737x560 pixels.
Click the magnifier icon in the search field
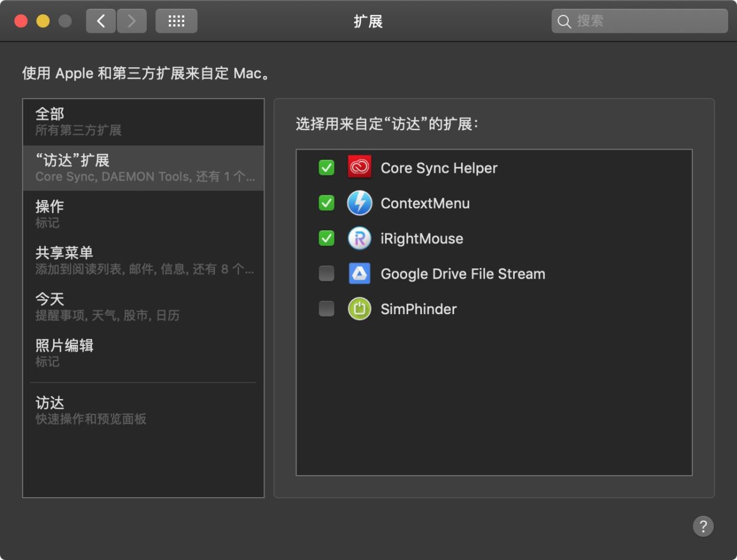[564, 21]
